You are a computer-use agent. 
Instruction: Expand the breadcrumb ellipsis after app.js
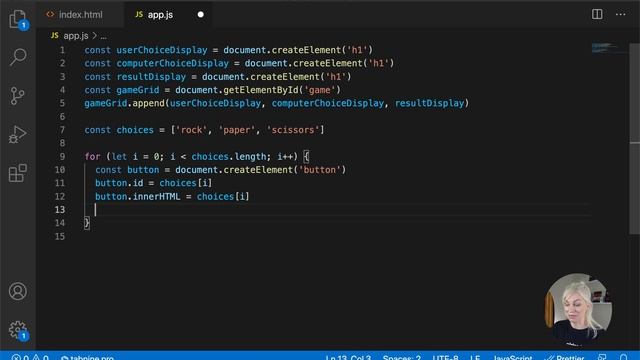(104, 36)
